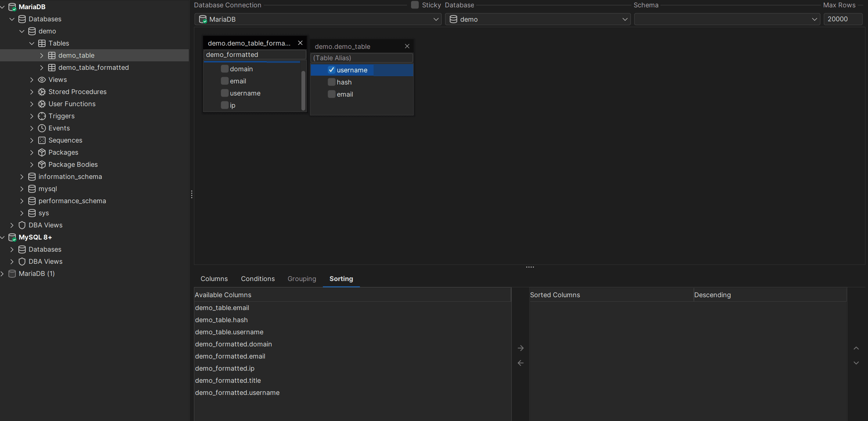
Task: Click the Max Rows input field
Action: [843, 19]
